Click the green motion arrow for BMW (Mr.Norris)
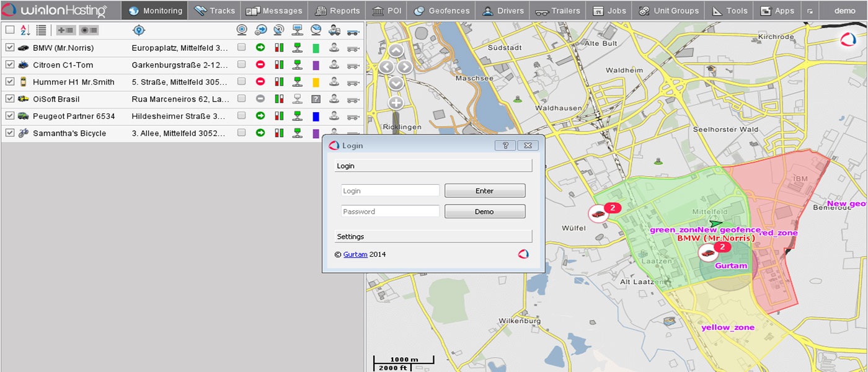Image resolution: width=868 pixels, height=372 pixels. [x=260, y=47]
